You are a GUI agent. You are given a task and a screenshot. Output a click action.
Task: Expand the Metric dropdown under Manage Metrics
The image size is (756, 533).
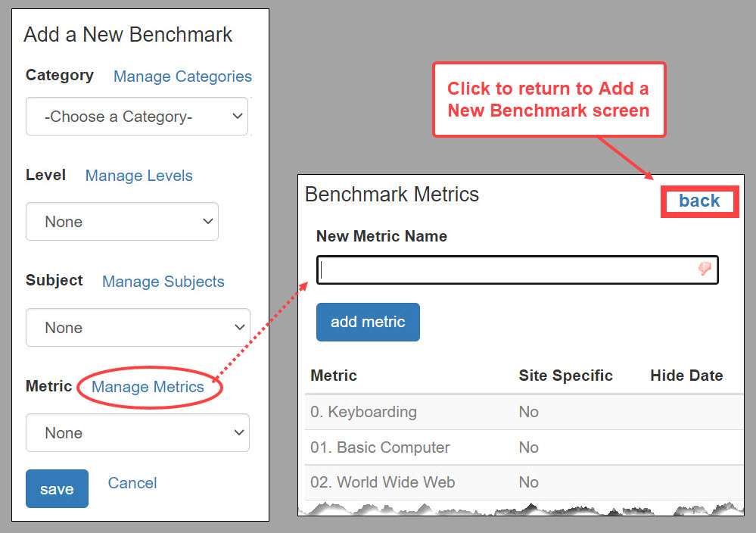click(137, 432)
